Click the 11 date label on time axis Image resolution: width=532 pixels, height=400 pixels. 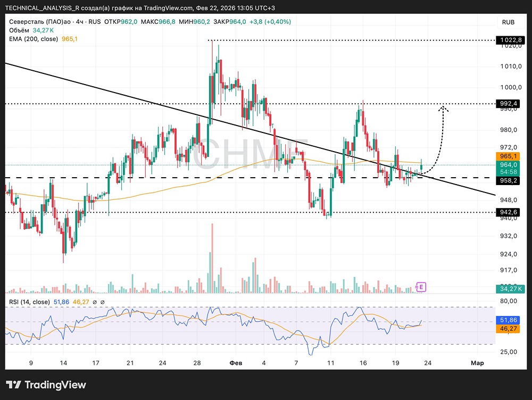click(331, 363)
